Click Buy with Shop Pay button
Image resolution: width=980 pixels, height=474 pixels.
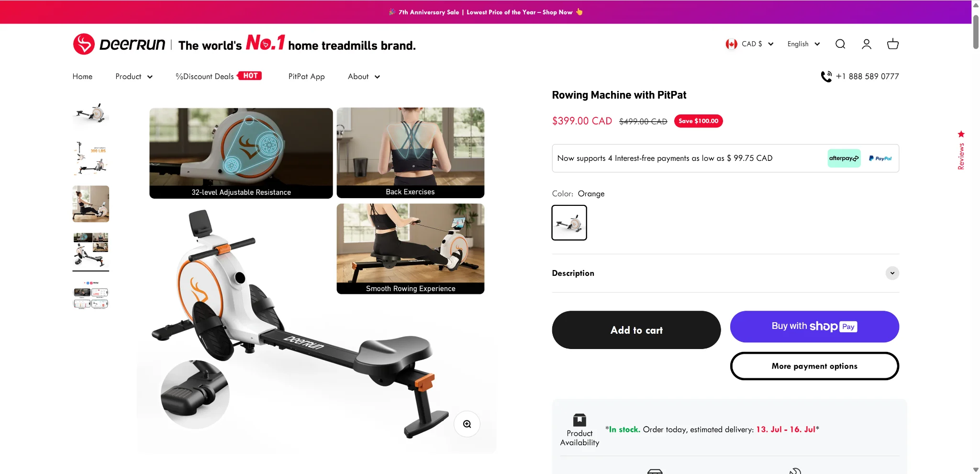(x=814, y=327)
